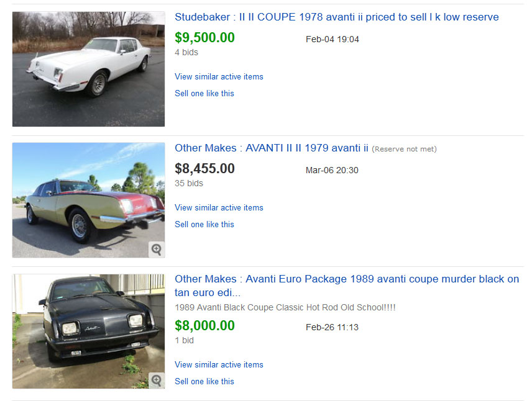The height and width of the screenshot is (401, 532).
Task: View similar active items for the 1989 Avanti
Action: 219,365
